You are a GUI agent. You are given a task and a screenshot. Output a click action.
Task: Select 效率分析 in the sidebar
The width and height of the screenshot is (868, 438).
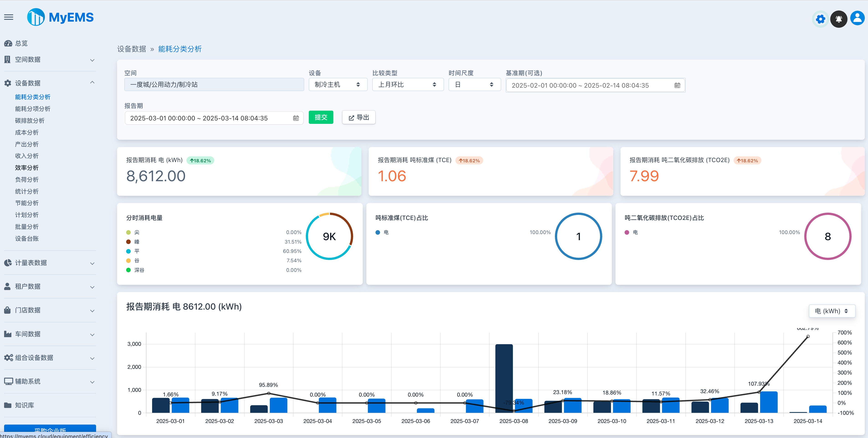point(27,168)
